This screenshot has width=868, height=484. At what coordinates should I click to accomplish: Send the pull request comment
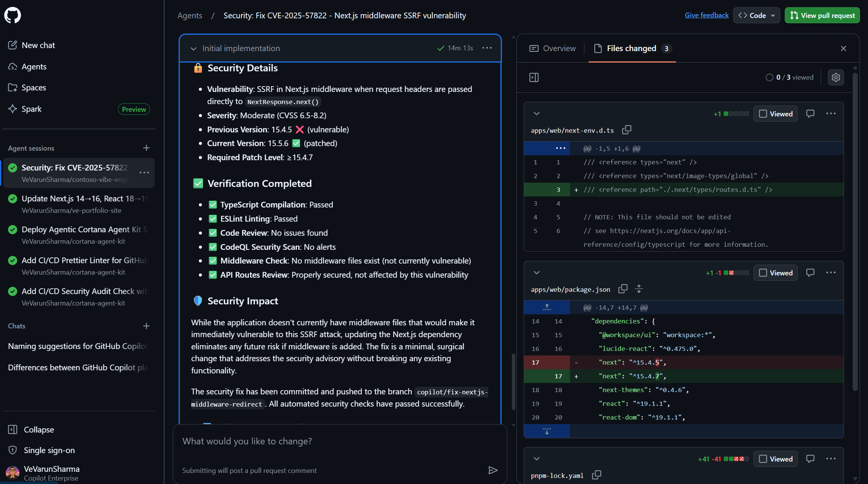493,470
